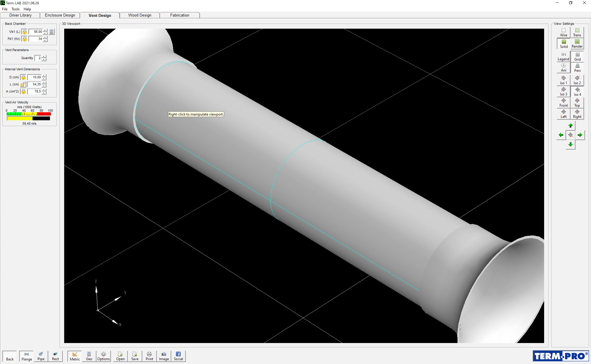Click the Options button
591x364 pixels.
[x=103, y=356]
